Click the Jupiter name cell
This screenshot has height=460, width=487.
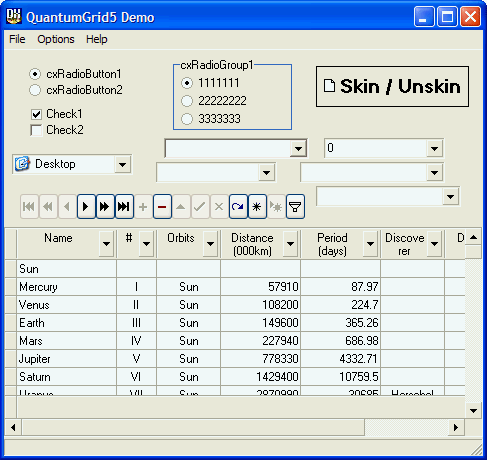tap(67, 359)
